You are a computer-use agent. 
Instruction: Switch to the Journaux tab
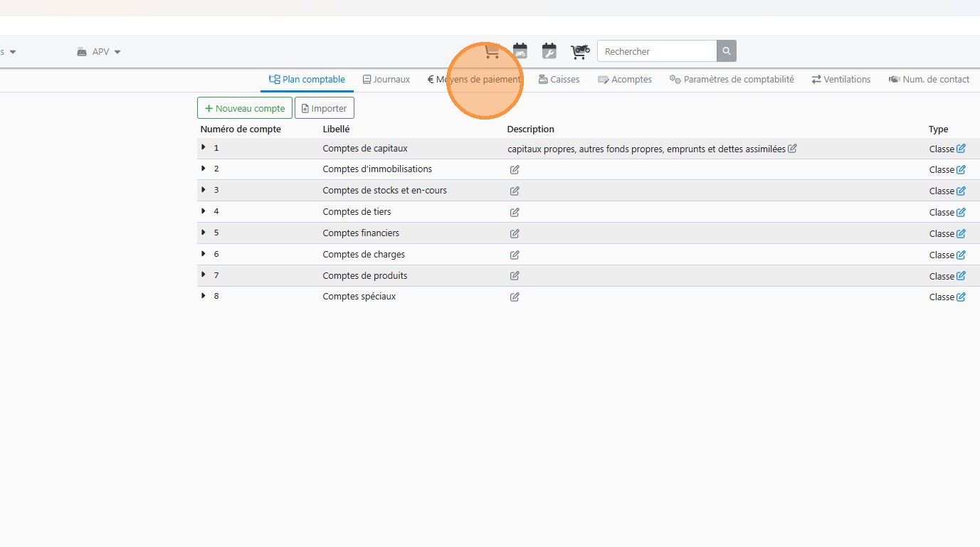pyautogui.click(x=386, y=80)
